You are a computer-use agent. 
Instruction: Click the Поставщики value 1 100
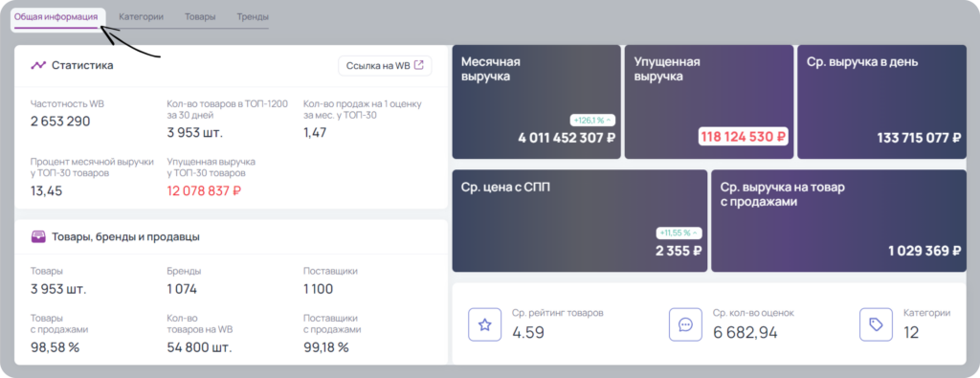coord(318,289)
